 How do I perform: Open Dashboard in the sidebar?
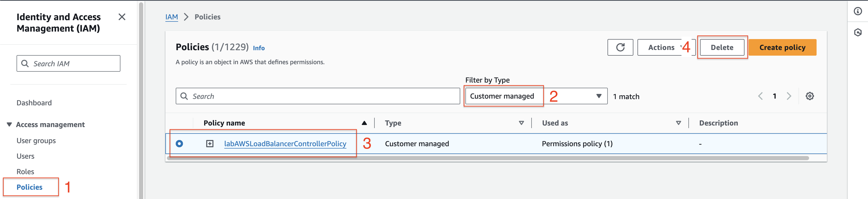pyautogui.click(x=34, y=103)
